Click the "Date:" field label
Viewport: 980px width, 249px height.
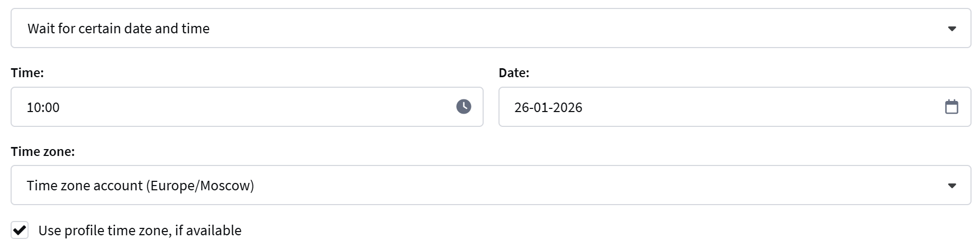(x=513, y=73)
